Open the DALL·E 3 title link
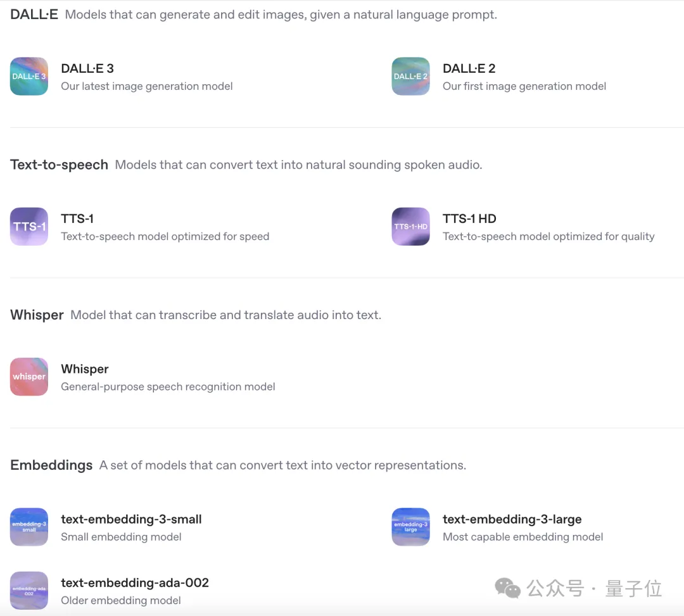The height and width of the screenshot is (616, 684). click(87, 68)
